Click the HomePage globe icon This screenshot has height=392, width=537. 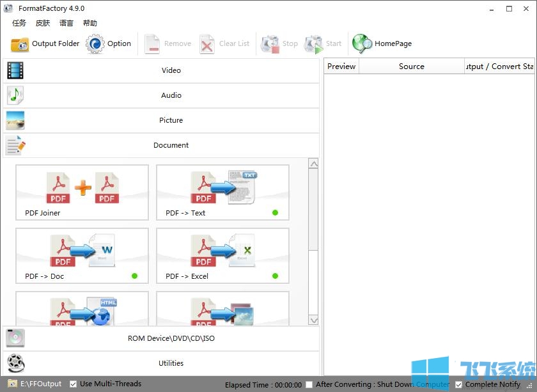[362, 44]
